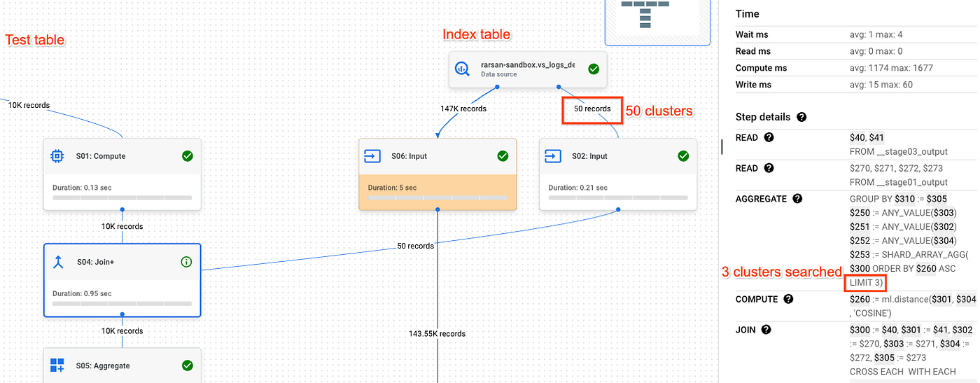The image size is (980, 383).
Task: Open help icon beside COMPUTE step
Action: (788, 299)
